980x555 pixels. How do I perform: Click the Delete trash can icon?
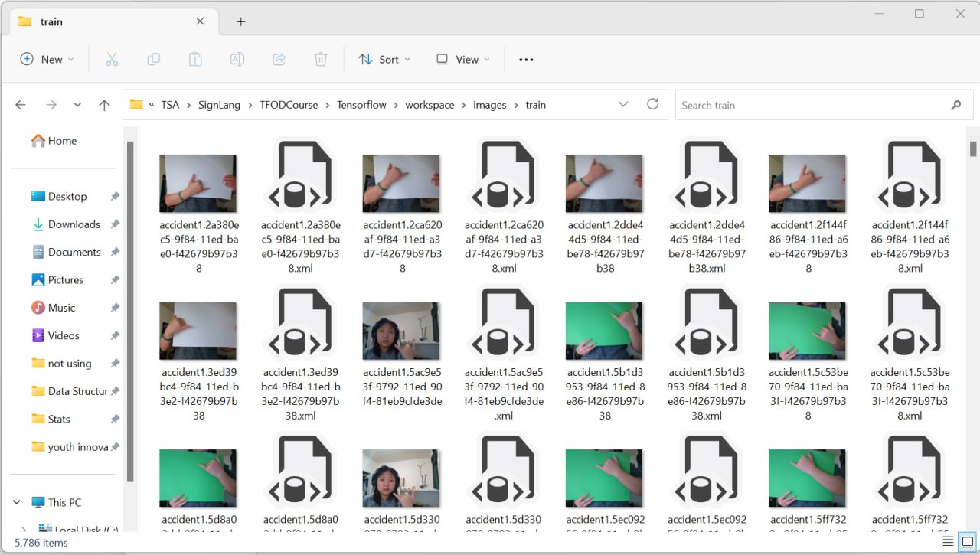coord(321,59)
